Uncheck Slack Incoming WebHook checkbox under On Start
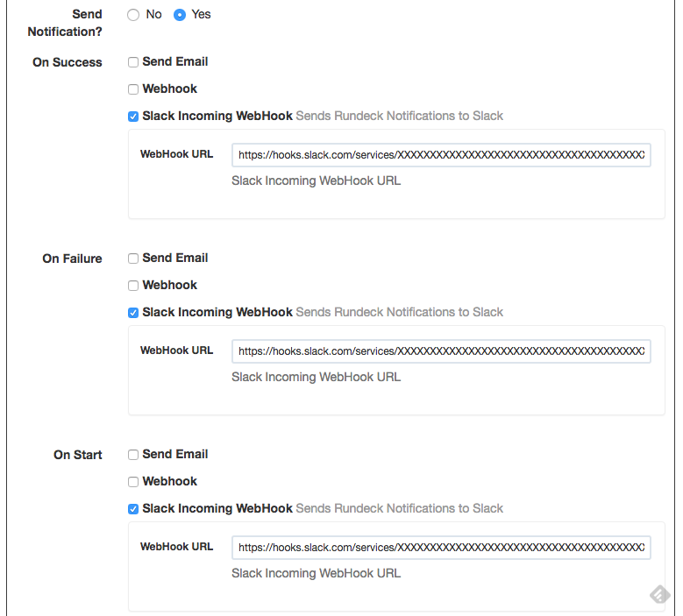This screenshot has width=683, height=616. (133, 509)
